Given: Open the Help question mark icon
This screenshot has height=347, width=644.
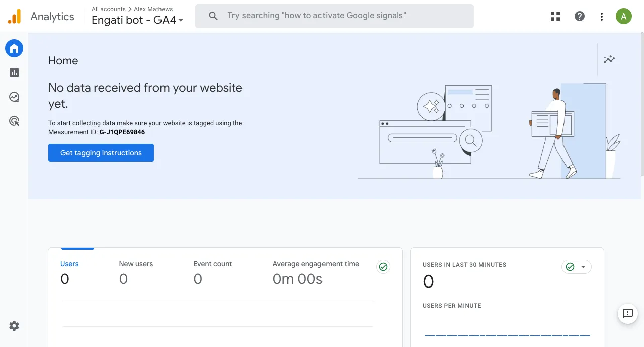Looking at the screenshot, I should (x=580, y=16).
